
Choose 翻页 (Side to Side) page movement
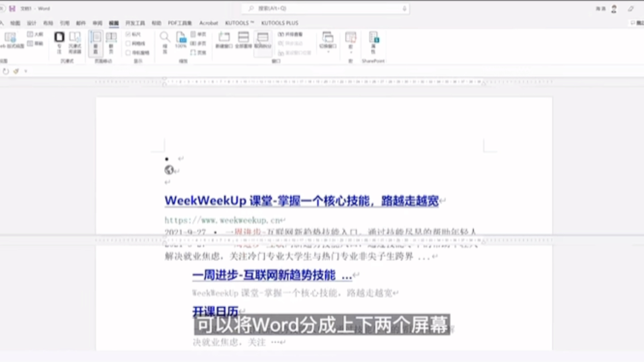(111, 43)
